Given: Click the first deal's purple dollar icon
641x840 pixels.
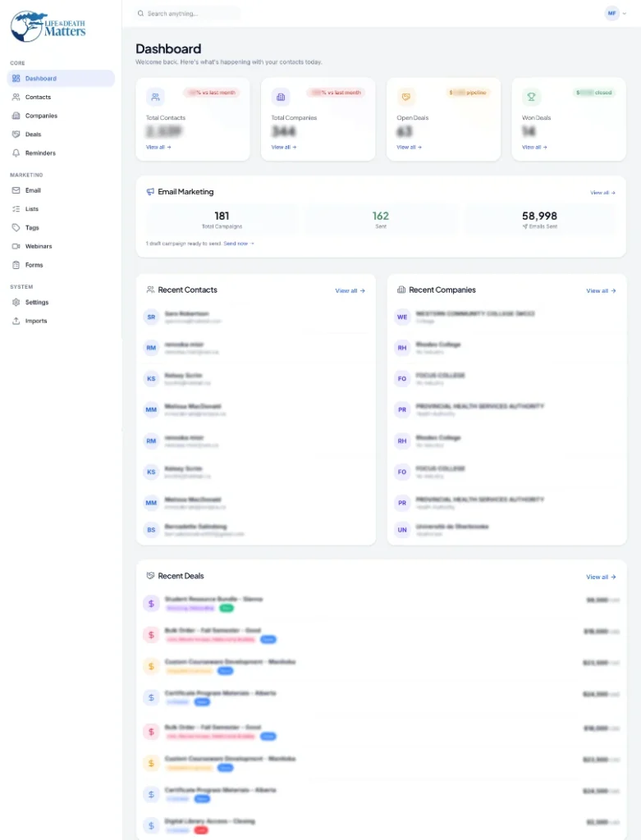Looking at the screenshot, I should [x=151, y=604].
